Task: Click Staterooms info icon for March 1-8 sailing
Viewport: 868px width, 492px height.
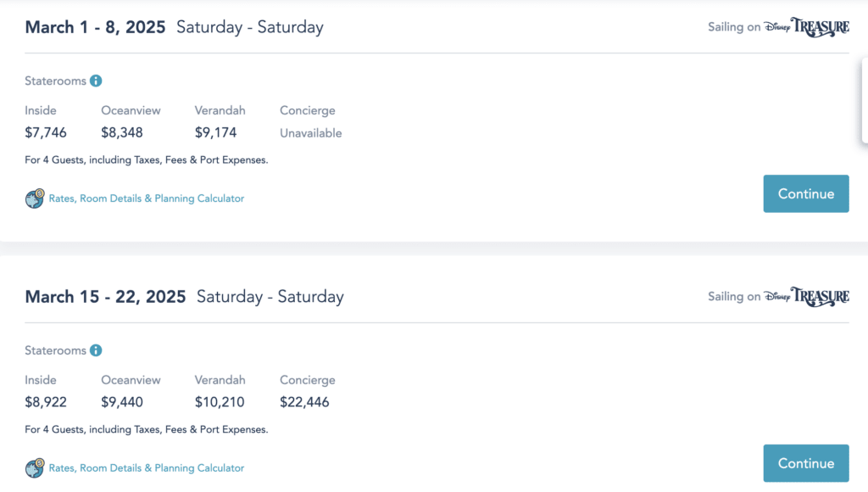Action: [96, 81]
